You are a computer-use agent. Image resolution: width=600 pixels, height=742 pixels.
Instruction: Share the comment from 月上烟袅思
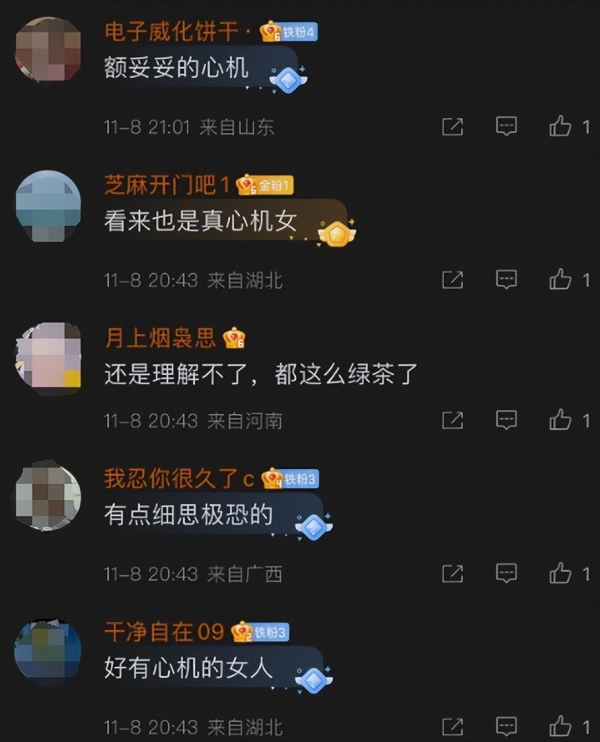point(452,420)
